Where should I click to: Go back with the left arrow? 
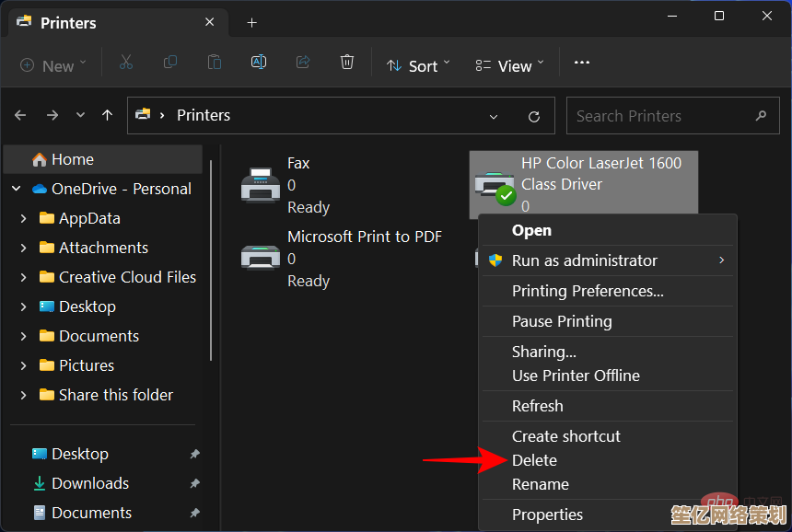coord(20,116)
